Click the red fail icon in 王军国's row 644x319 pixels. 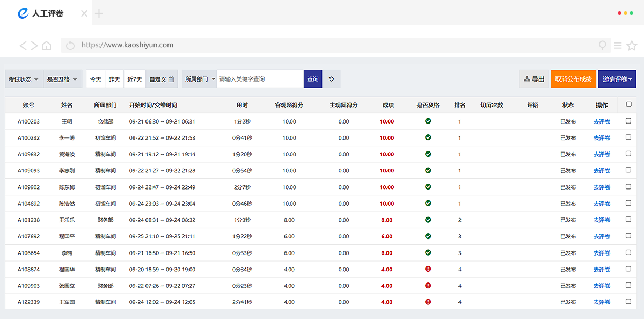point(428,302)
